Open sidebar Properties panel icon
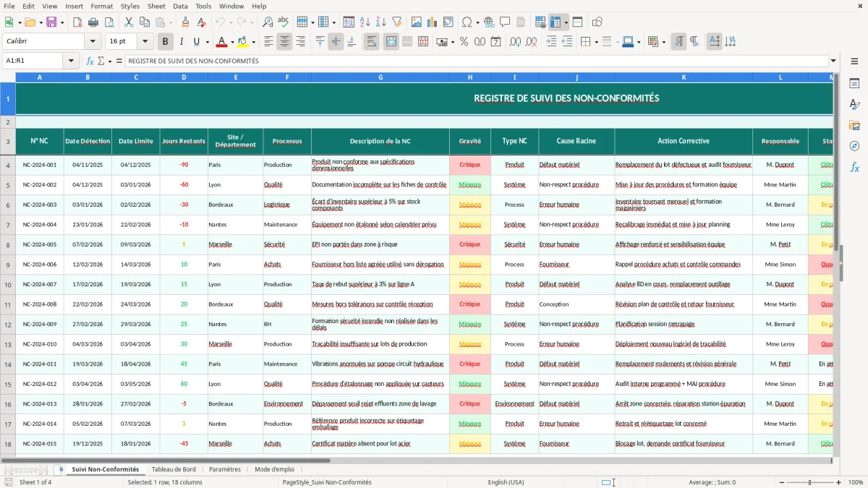 [854, 84]
